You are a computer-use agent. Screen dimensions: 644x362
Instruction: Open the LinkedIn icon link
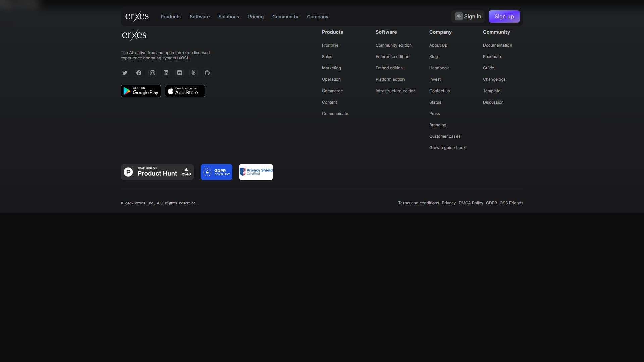tap(166, 73)
